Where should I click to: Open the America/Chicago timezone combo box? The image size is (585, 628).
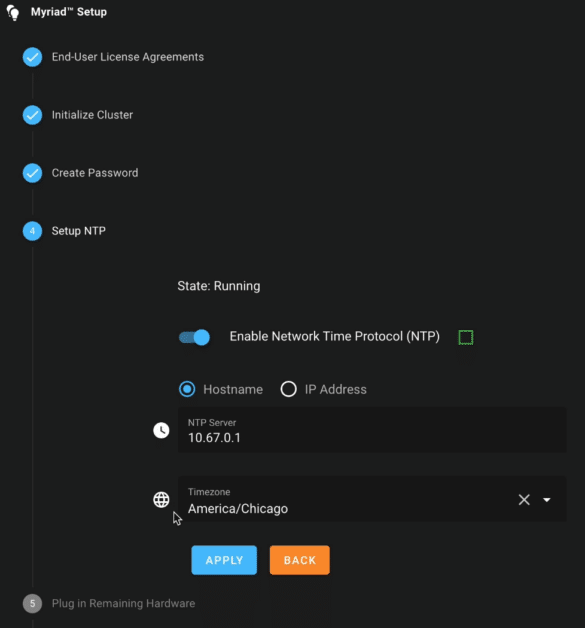[x=372, y=499]
